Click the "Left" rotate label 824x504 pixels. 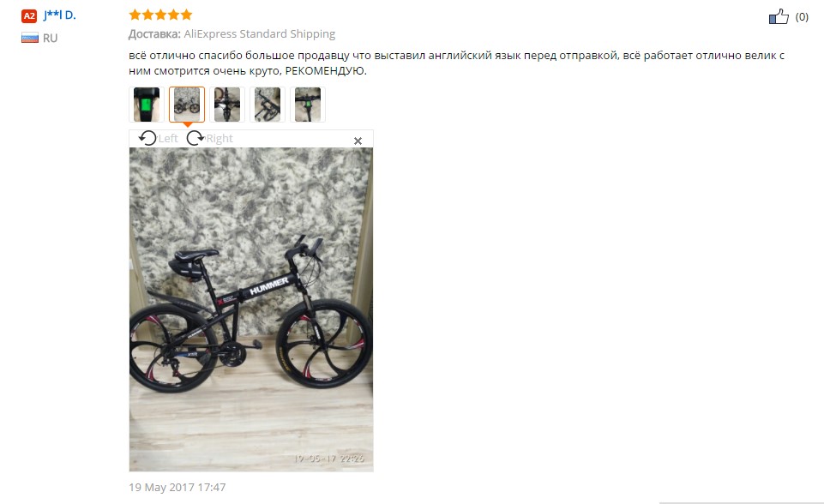pos(168,138)
